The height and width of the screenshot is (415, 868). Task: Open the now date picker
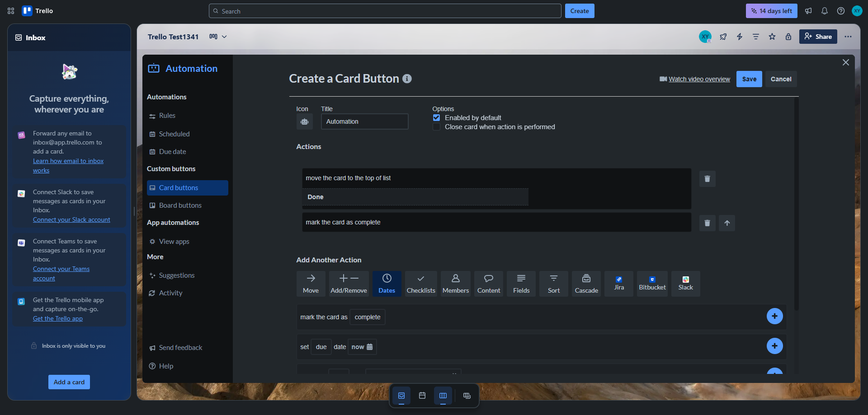pyautogui.click(x=362, y=347)
